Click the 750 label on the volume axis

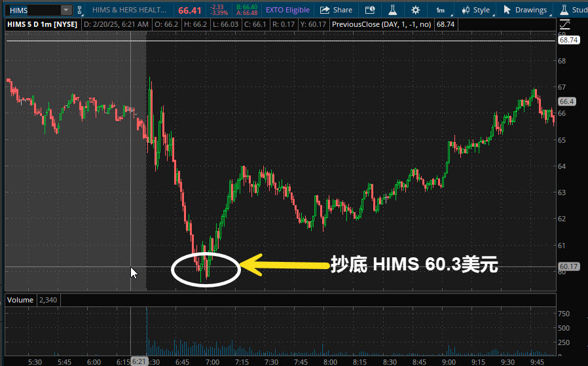(564, 314)
